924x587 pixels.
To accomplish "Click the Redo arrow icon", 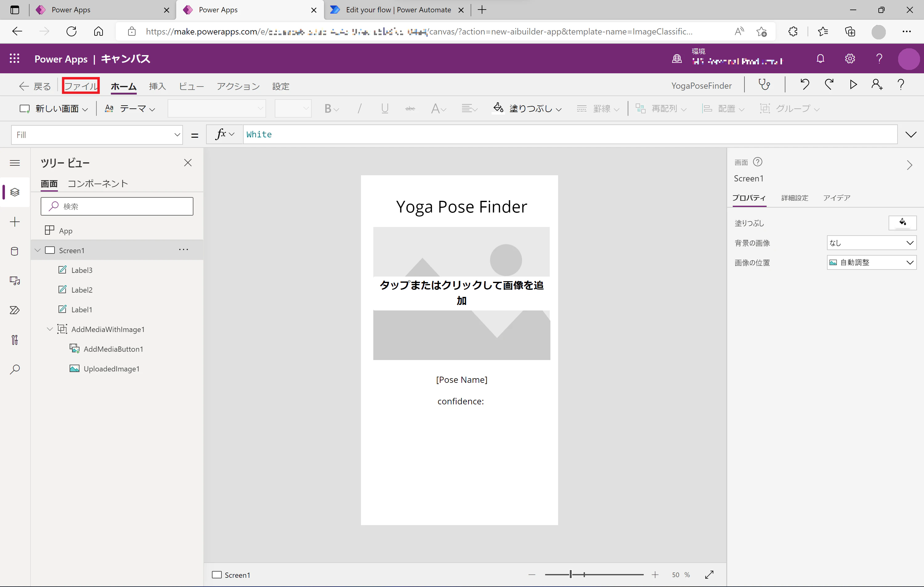I will coord(829,85).
